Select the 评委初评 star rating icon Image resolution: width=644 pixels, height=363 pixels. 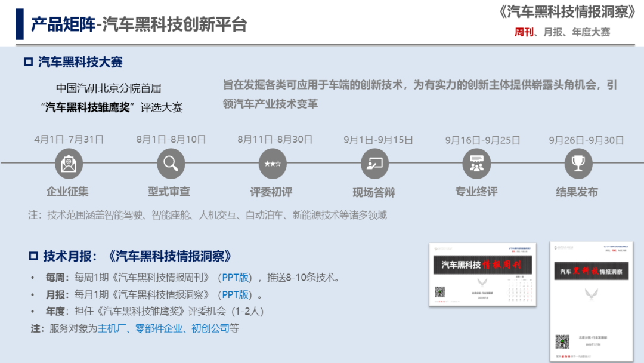[x=273, y=163]
